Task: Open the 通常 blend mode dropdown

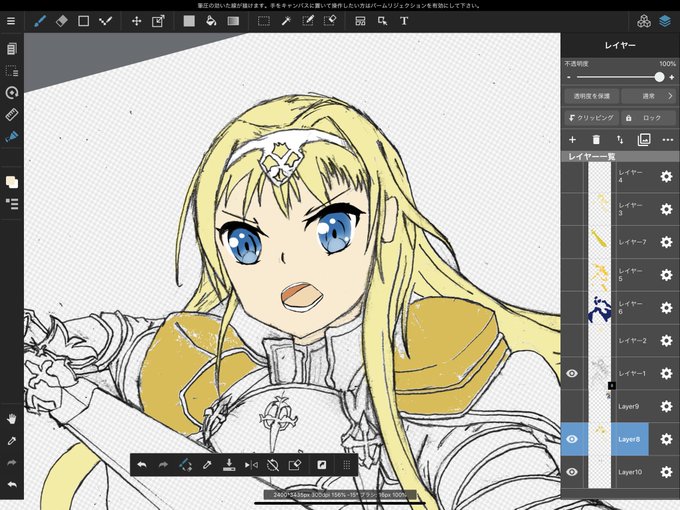Action: [649, 96]
